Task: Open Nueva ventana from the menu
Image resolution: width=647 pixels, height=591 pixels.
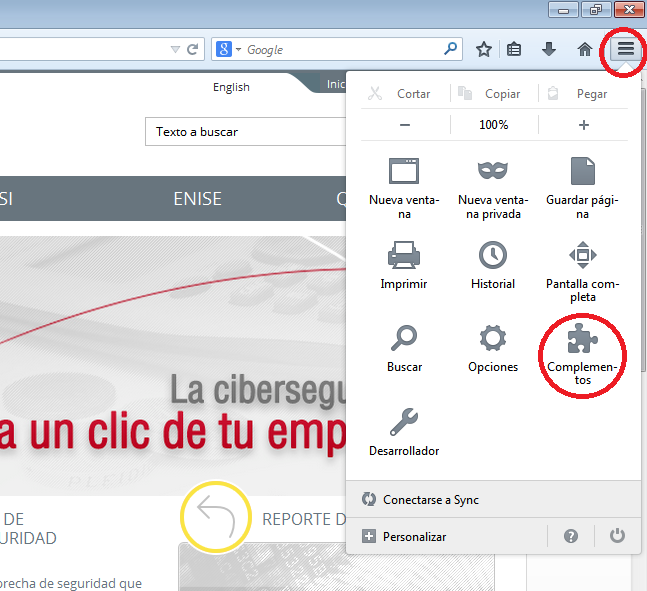Action: 404,172
